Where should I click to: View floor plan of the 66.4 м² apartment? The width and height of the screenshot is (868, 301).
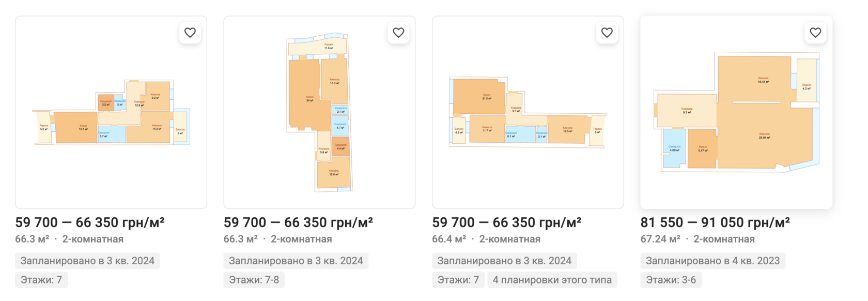528,112
